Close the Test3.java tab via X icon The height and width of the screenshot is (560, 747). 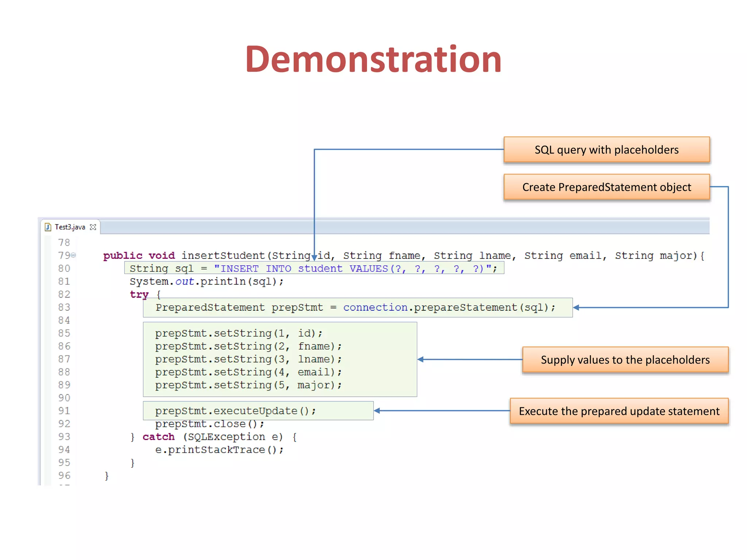tap(93, 227)
